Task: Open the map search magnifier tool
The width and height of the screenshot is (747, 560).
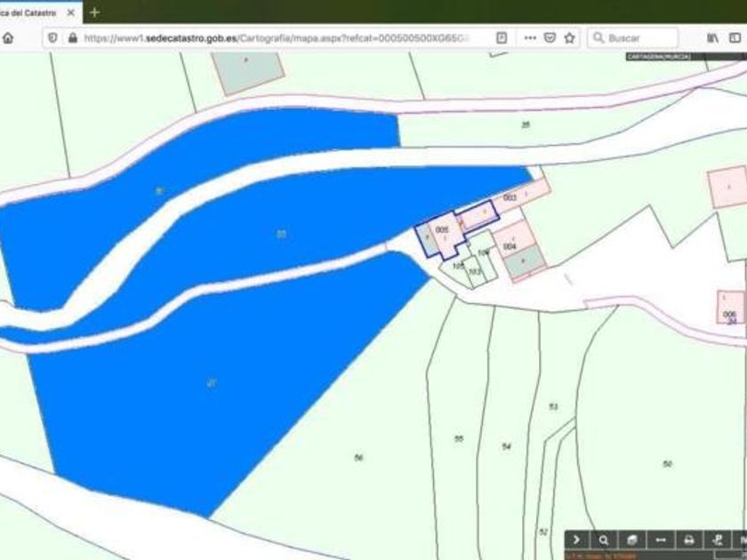Action: [x=604, y=540]
